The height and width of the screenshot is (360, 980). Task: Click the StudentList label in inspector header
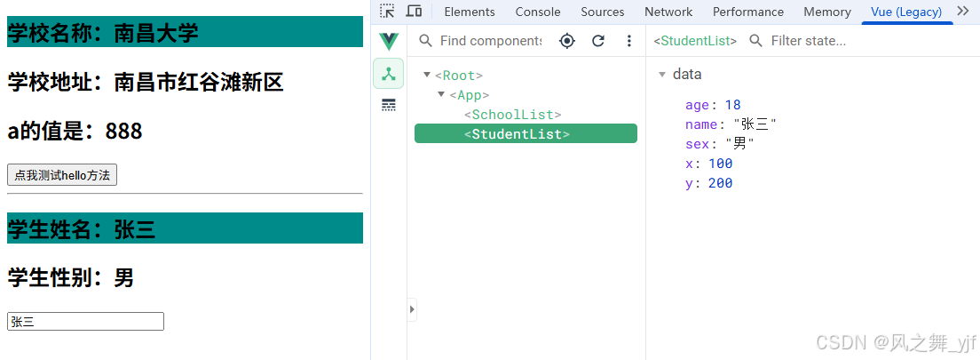click(695, 41)
